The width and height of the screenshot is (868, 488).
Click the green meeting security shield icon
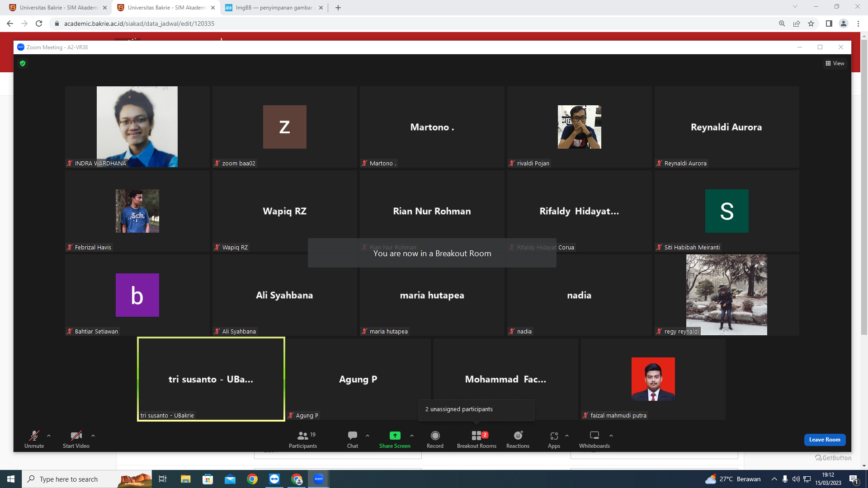tap(23, 63)
